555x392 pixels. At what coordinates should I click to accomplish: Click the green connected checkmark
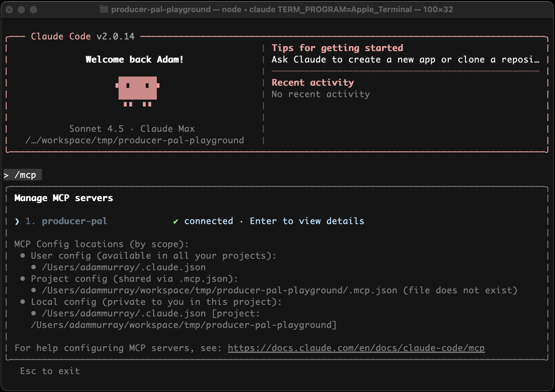pos(175,221)
